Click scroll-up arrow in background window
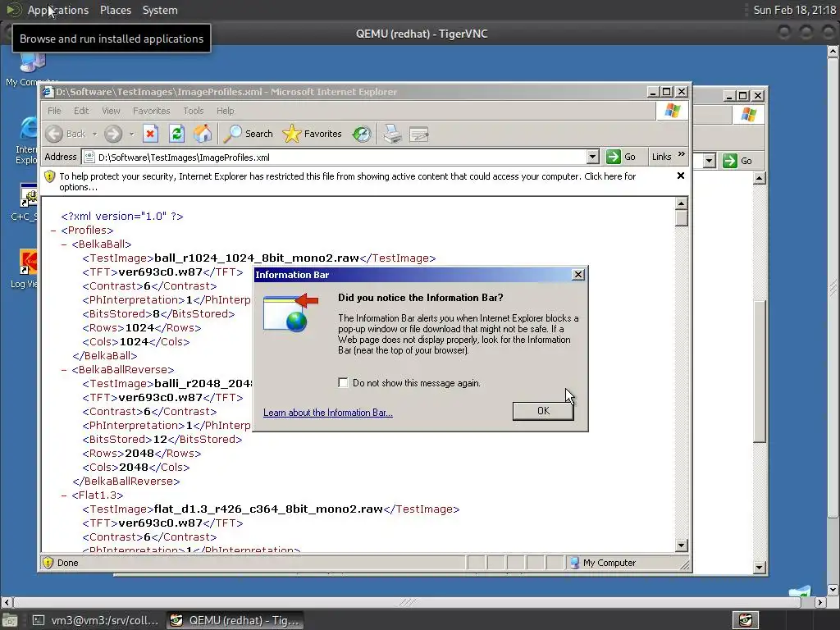 pyautogui.click(x=759, y=178)
